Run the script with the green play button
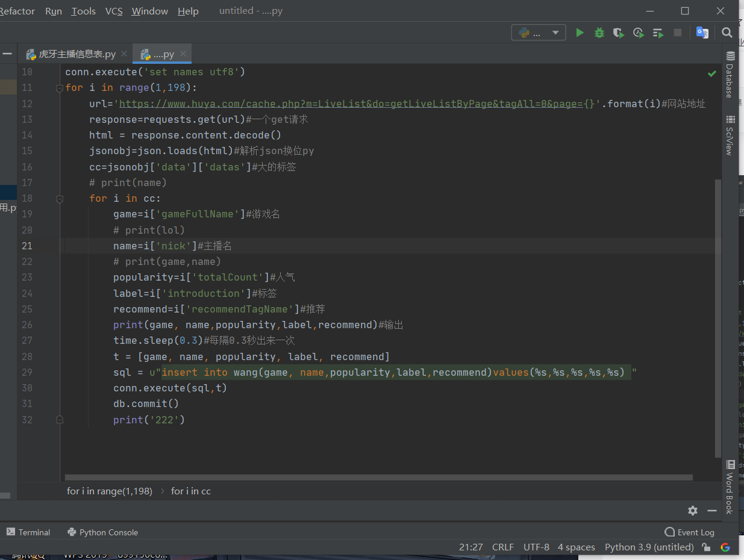 (580, 33)
